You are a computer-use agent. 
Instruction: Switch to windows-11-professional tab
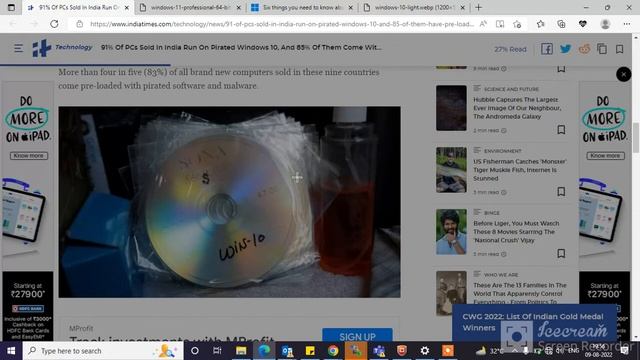tap(191, 7)
